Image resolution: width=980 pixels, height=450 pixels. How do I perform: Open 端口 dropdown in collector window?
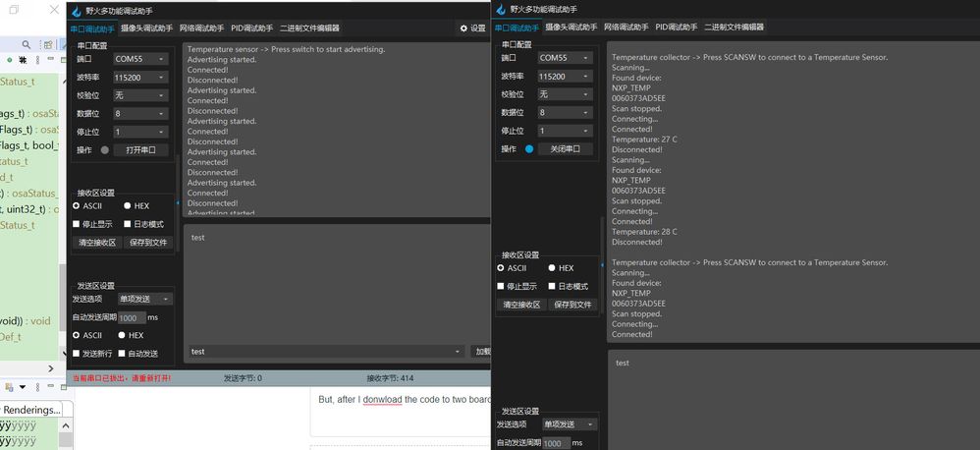tap(565, 58)
